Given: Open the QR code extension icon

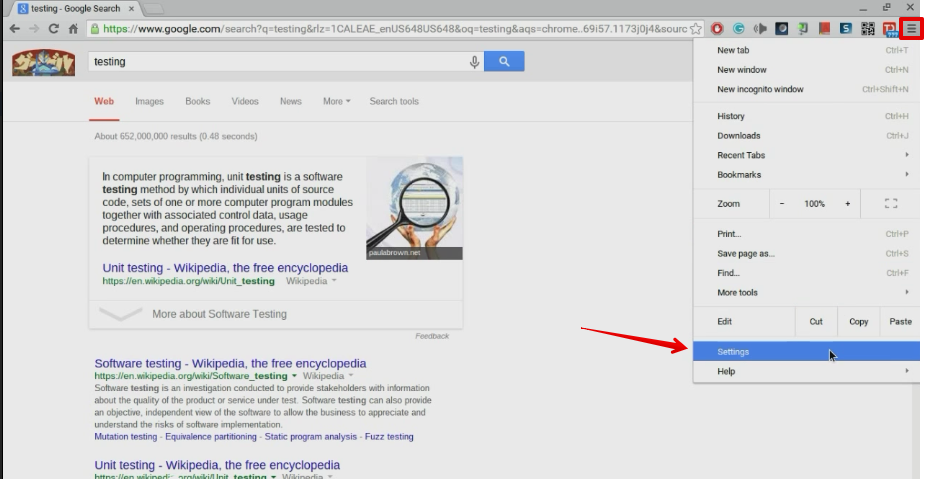Looking at the screenshot, I should [x=867, y=28].
